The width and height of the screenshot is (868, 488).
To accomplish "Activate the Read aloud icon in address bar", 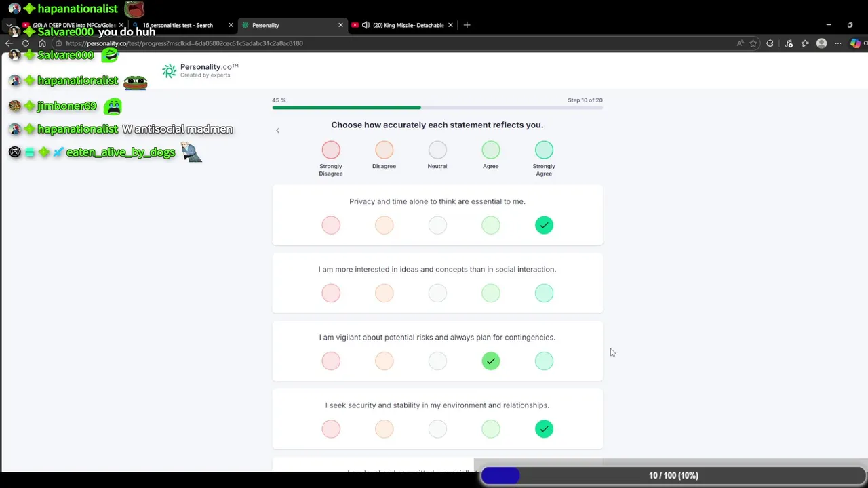I will click(740, 43).
